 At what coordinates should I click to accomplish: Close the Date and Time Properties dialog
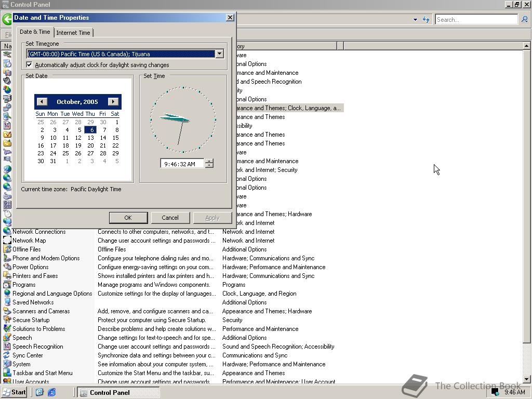(230, 18)
